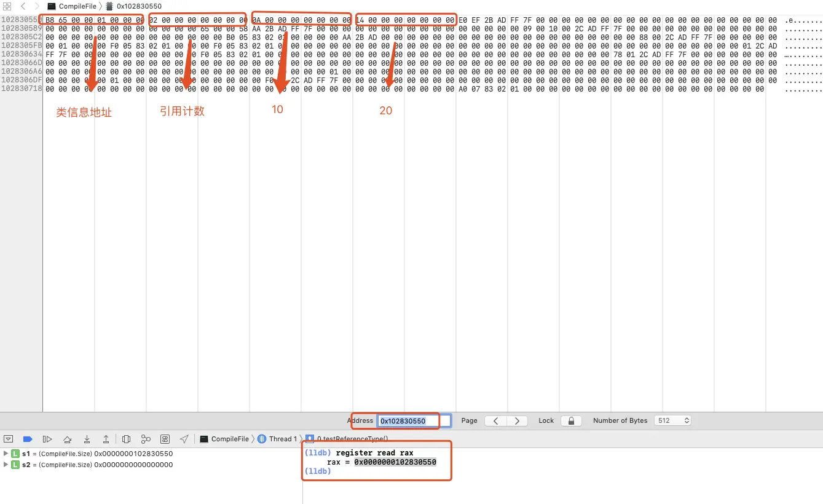The image size is (823, 504).
Task: Open Number of Bytes dropdown
Action: [673, 421]
